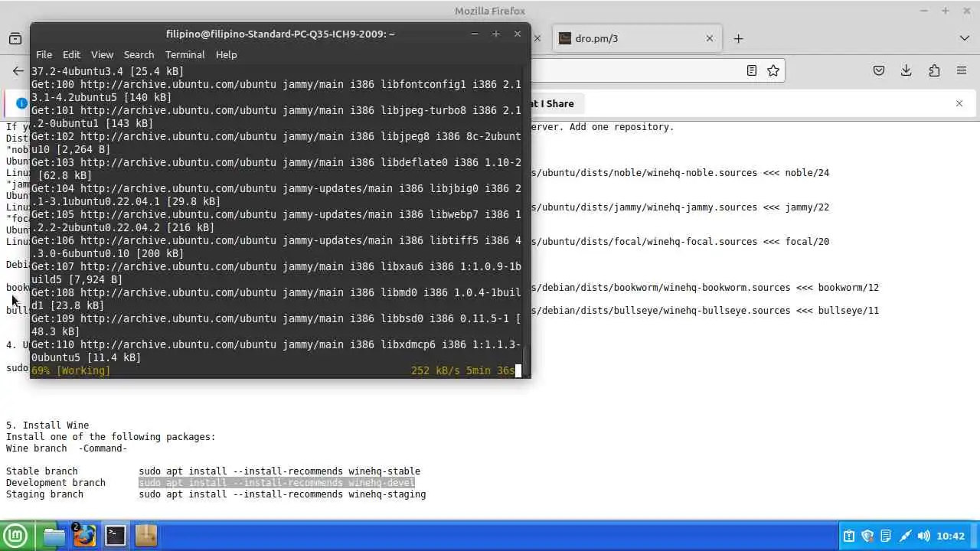Switch to the terminal taskbar button
This screenshot has width=980, height=551.
tap(115, 536)
